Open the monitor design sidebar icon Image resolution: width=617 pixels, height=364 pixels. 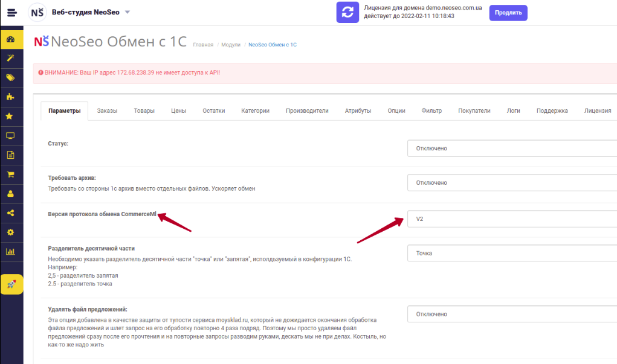coord(11,136)
